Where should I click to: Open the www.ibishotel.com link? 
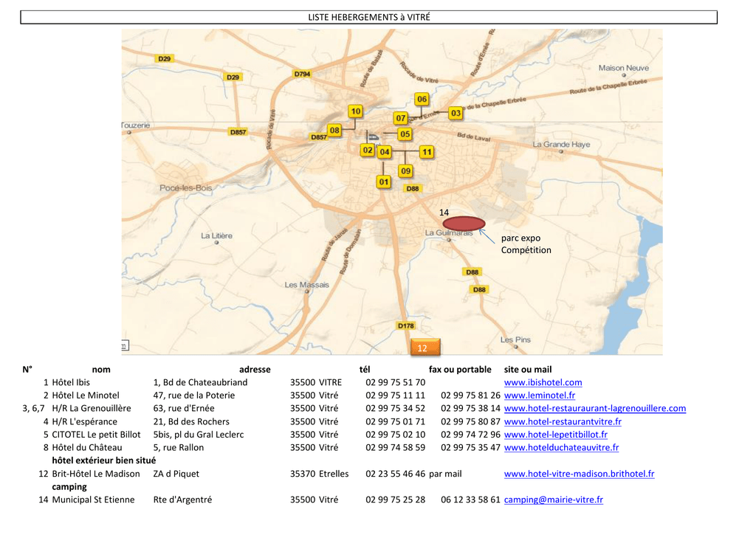click(543, 382)
